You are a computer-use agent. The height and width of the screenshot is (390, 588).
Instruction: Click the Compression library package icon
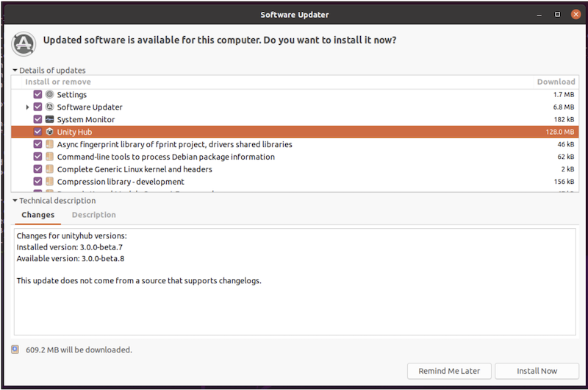click(49, 182)
